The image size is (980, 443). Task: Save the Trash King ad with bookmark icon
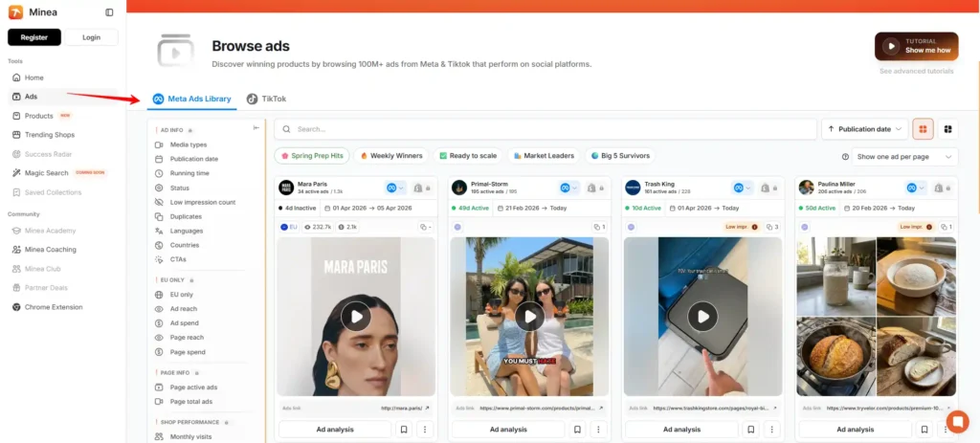(749, 430)
